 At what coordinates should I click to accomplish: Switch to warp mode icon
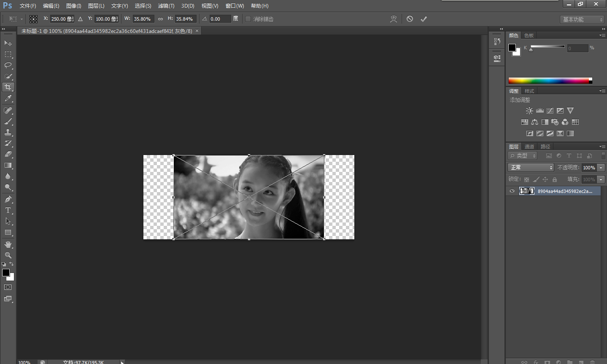coord(394,19)
